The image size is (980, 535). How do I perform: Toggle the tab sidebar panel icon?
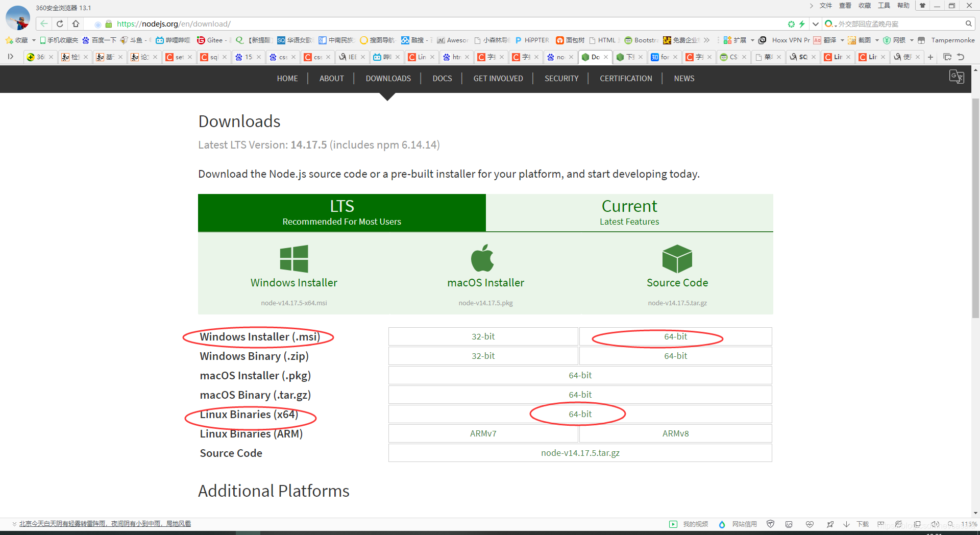[x=10, y=57]
